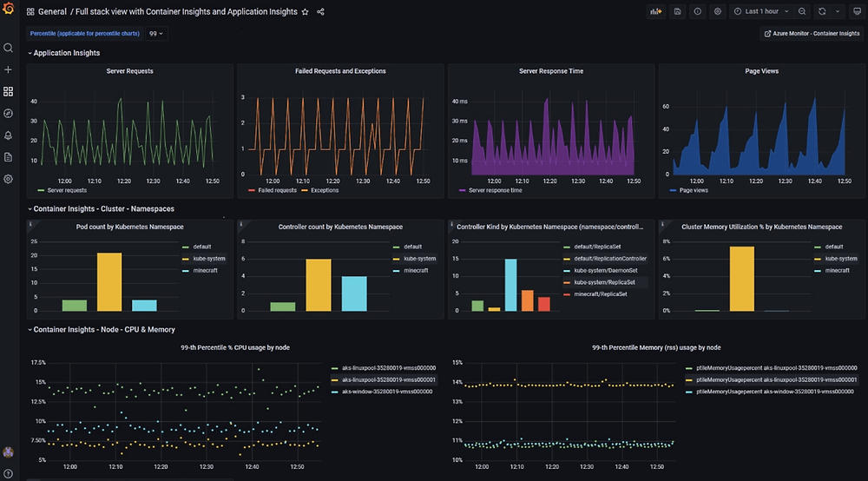Open the Server Requests panel title menu
The image size is (868, 481).
click(129, 71)
